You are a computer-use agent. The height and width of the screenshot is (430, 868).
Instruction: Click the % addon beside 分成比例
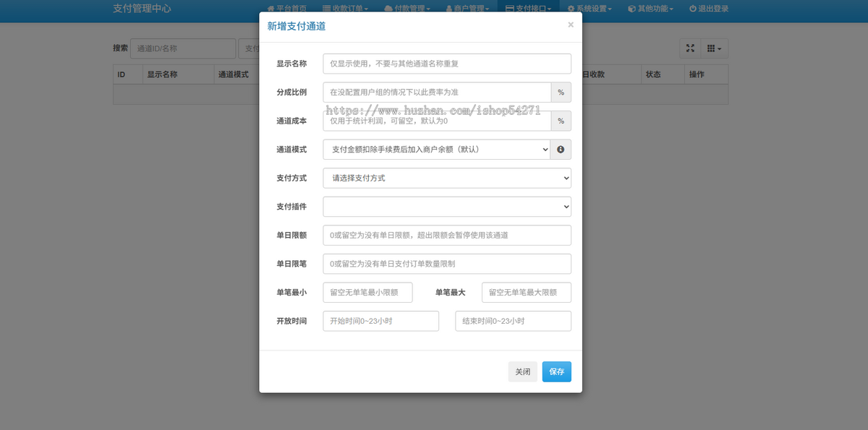click(x=561, y=93)
